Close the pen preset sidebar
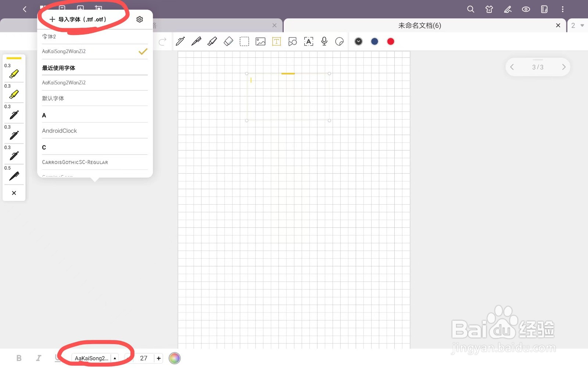Image resolution: width=588 pixels, height=368 pixels. 14,193
